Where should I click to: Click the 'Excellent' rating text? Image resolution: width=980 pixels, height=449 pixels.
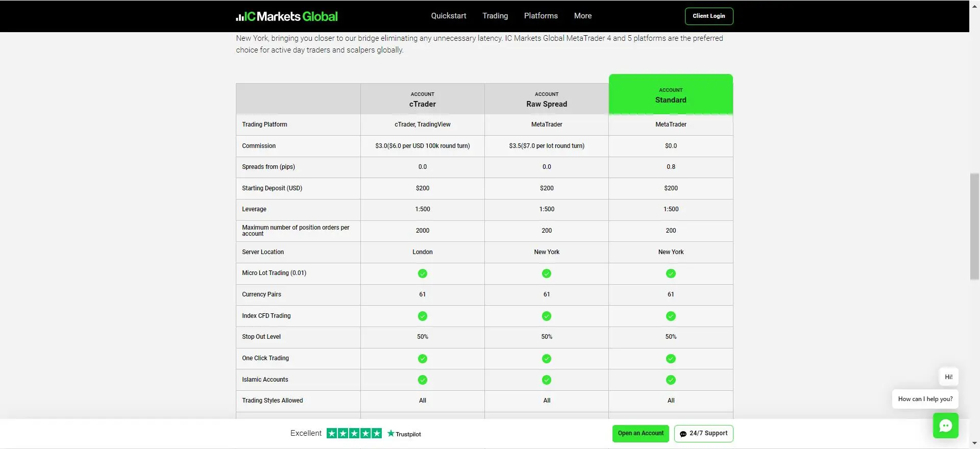pos(306,433)
